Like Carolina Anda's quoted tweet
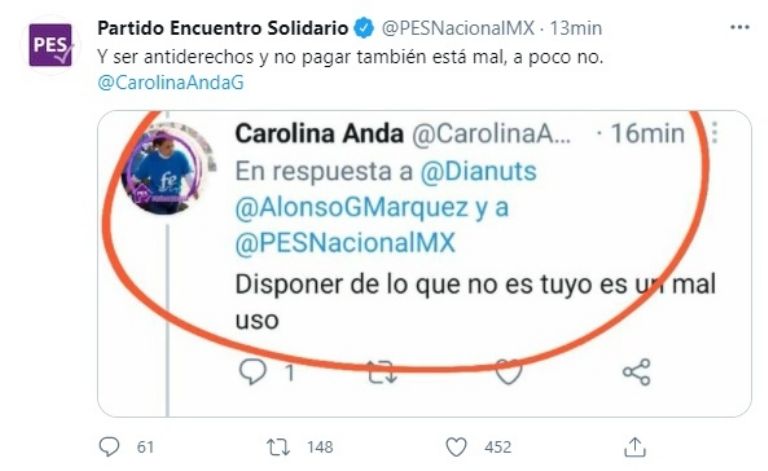The width and height of the screenshot is (768, 471). [509, 372]
